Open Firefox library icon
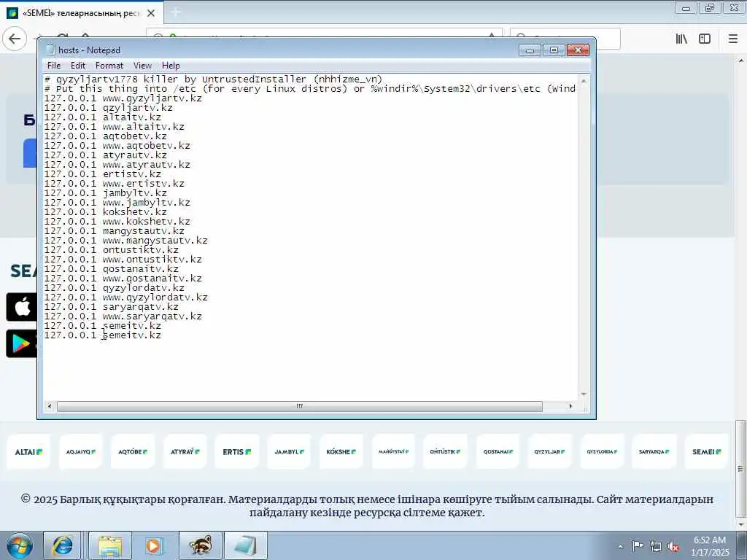This screenshot has width=747, height=560. coord(681,39)
